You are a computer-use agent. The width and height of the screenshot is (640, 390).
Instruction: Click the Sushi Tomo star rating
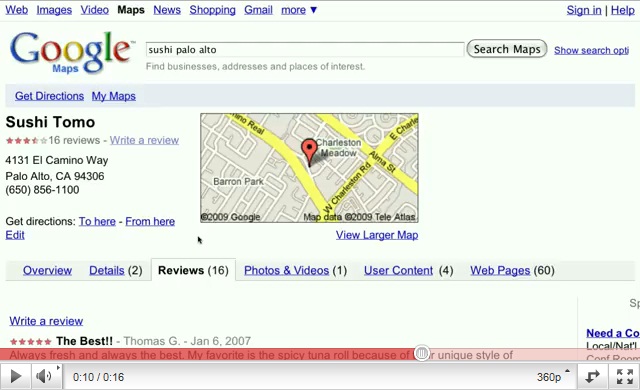pos(26,141)
